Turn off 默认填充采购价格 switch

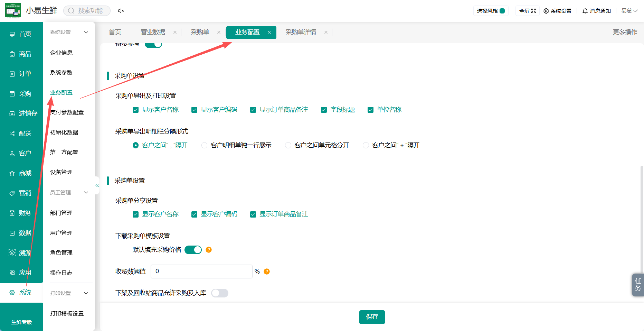coord(193,250)
